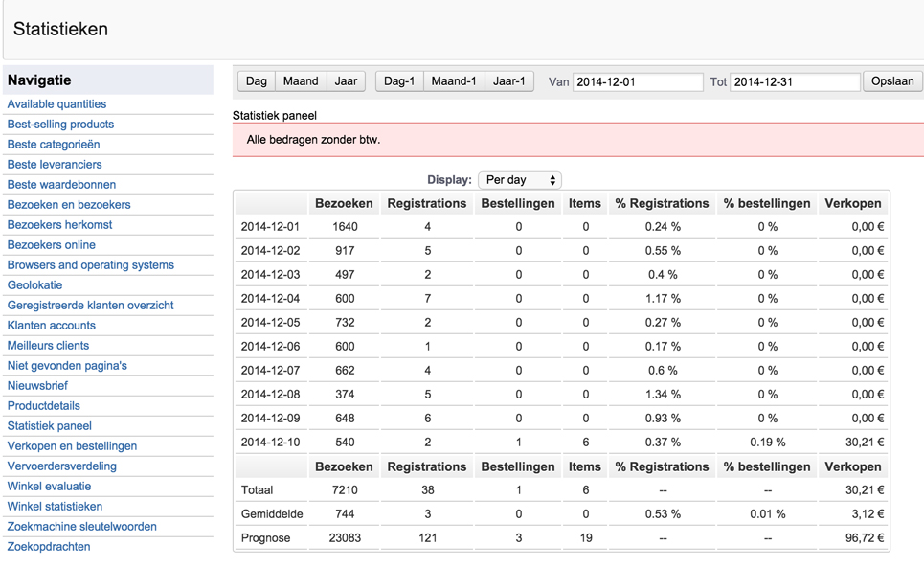
Task: Select the 2014-12-08 date cell
Action: click(x=270, y=395)
